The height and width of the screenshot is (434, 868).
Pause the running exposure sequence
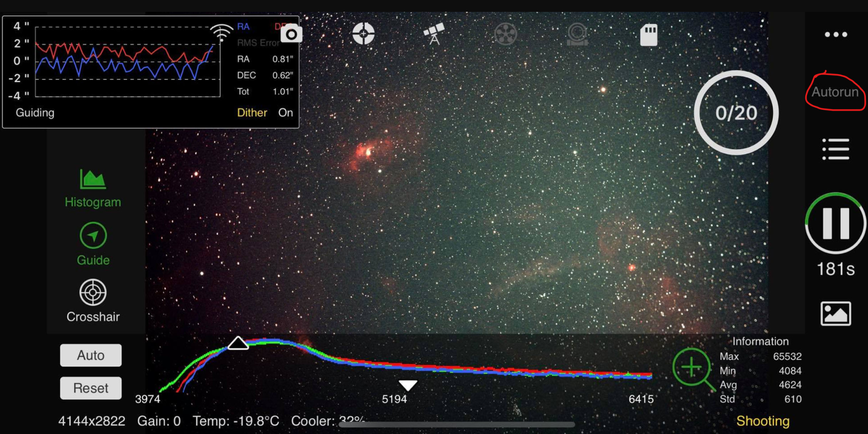[x=835, y=223]
